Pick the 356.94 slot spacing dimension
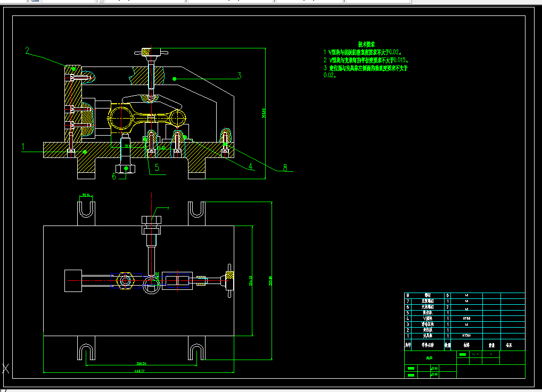 (x=142, y=363)
